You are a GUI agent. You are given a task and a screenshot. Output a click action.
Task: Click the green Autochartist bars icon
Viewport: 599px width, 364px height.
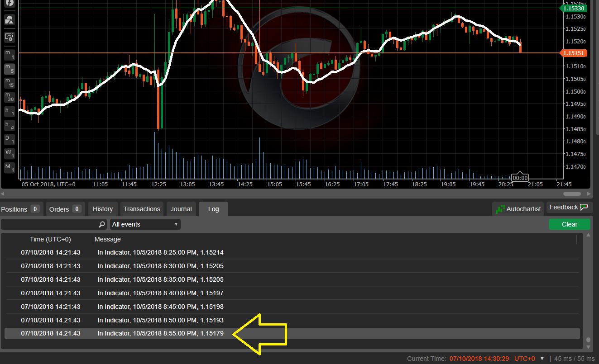tap(500, 209)
